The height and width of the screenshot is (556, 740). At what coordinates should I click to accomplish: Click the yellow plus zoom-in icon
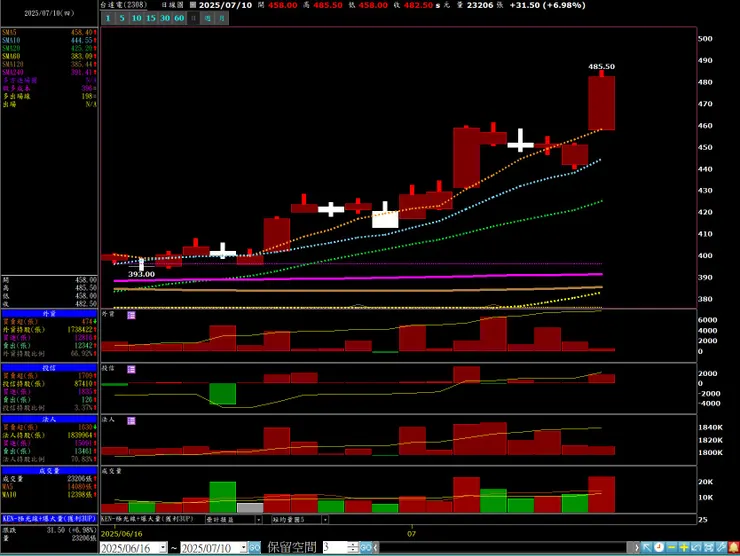point(684,548)
